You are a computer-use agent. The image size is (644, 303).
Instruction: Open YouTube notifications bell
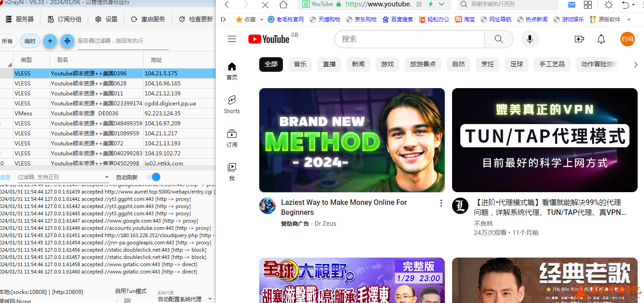tap(601, 39)
